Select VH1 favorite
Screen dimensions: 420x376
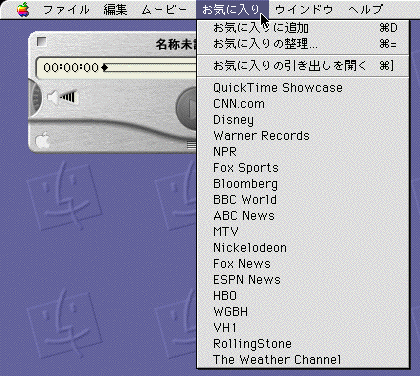303,328
